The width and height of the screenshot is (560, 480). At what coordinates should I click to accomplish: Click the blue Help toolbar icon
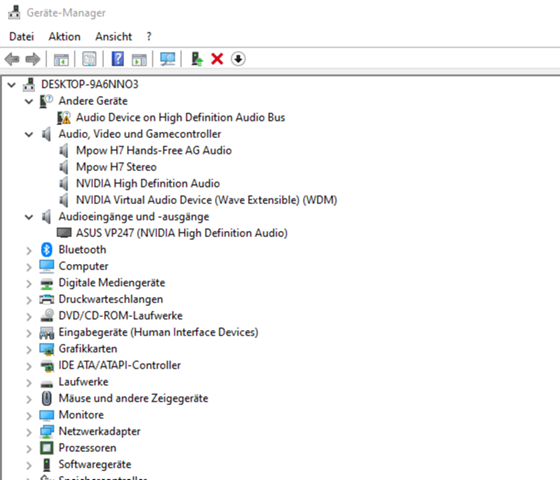[x=118, y=59]
